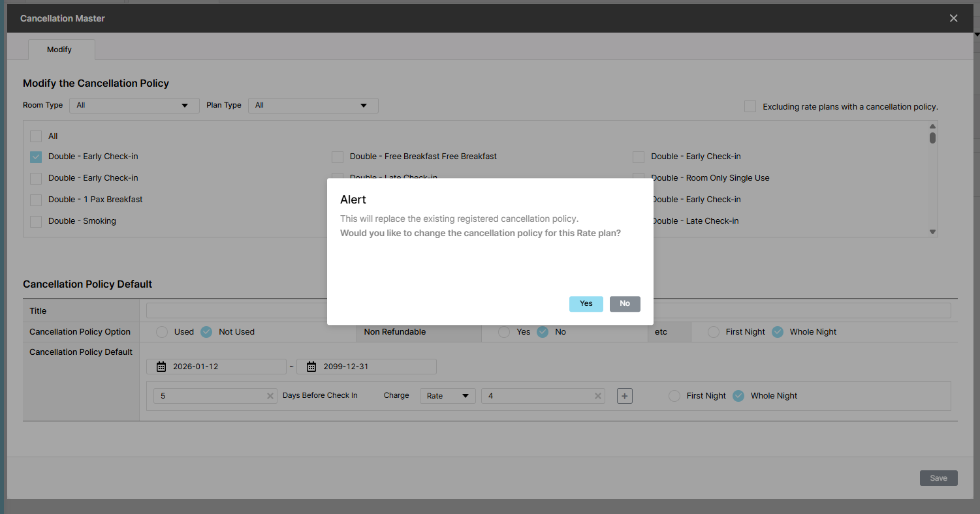Click the start date calendar icon
The height and width of the screenshot is (514, 980).
pos(161,367)
